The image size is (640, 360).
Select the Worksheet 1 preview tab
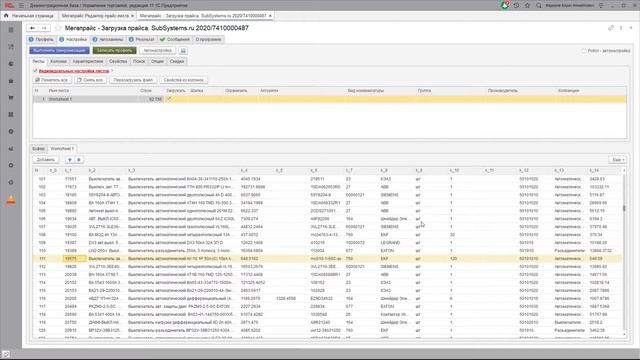click(x=62, y=149)
